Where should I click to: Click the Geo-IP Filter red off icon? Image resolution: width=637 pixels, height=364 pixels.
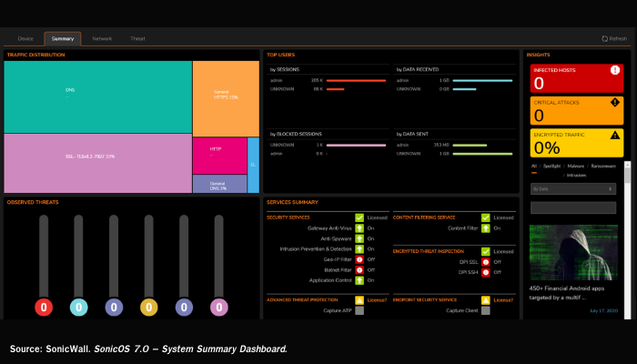point(360,259)
